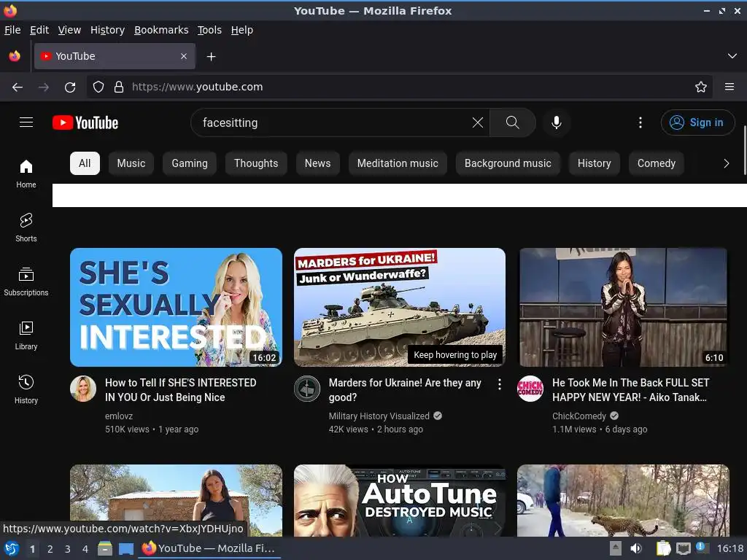The width and height of the screenshot is (747, 560).
Task: Open Firefox application menu
Action: tap(729, 87)
